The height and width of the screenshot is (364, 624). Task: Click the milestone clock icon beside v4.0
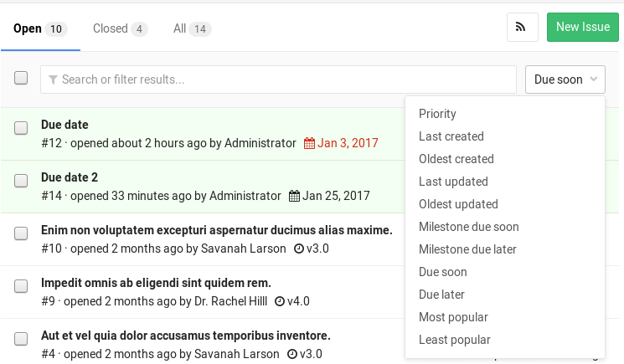pos(280,300)
